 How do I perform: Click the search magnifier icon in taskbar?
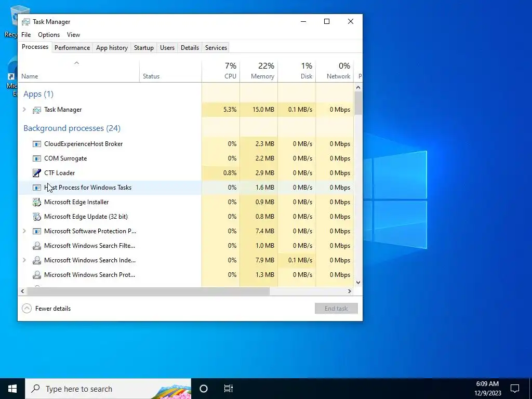[35, 389]
